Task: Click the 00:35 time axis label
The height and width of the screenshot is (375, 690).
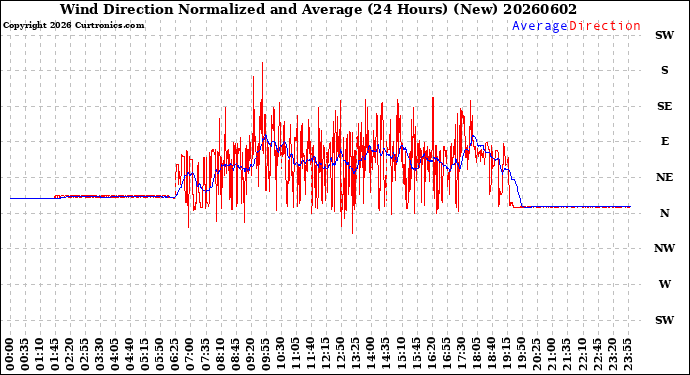Action: [x=25, y=355]
